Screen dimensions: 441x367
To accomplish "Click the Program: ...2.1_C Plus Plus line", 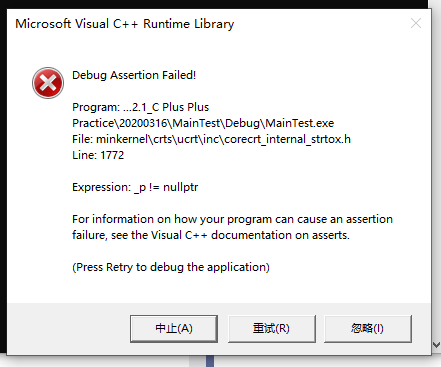I will (x=141, y=107).
